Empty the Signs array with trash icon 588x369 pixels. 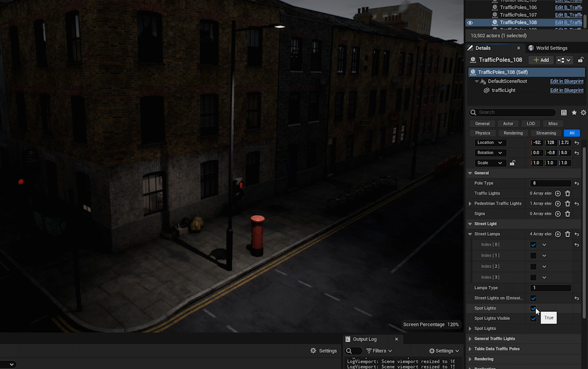pos(567,214)
